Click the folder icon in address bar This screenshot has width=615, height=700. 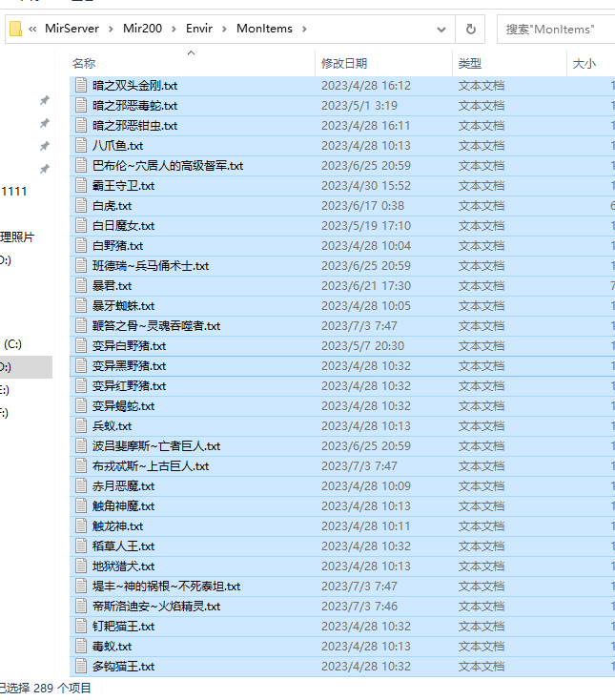(x=15, y=29)
